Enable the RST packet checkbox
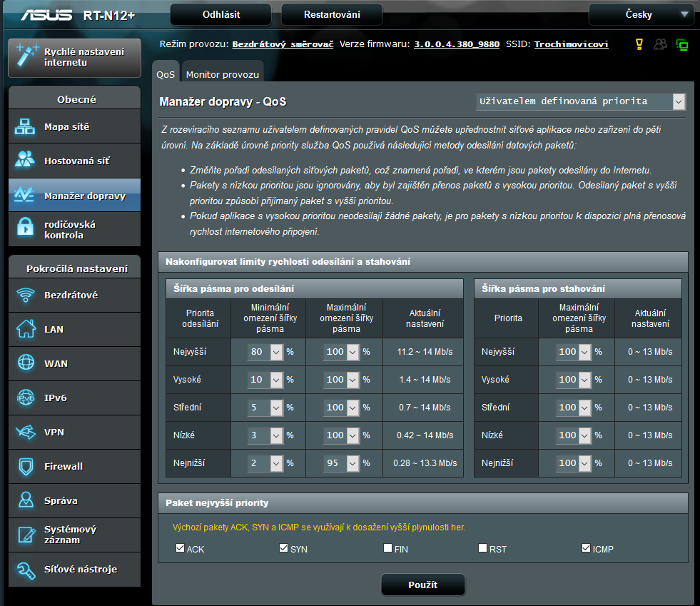The width and height of the screenshot is (700, 606). [483, 548]
